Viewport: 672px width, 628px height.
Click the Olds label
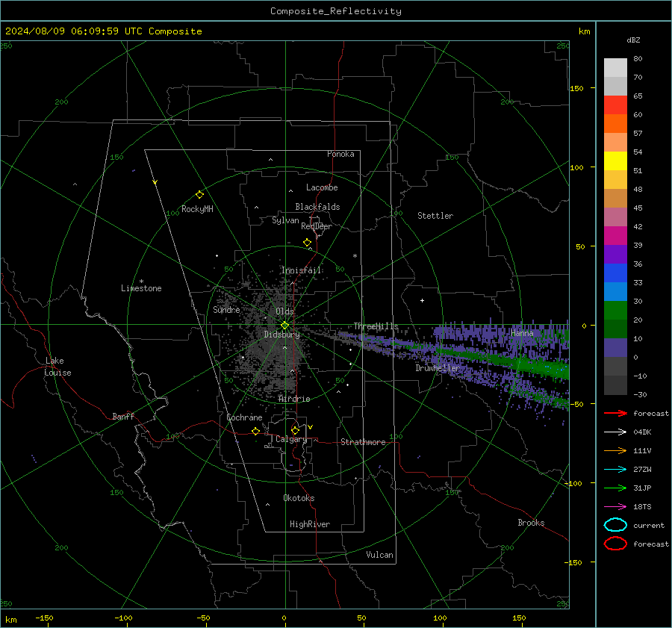coord(284,311)
